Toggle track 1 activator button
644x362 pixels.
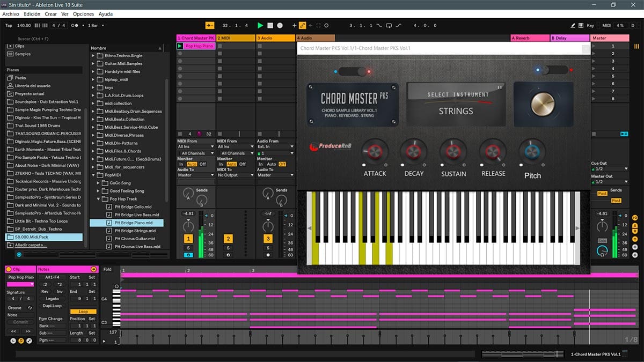tap(188, 239)
